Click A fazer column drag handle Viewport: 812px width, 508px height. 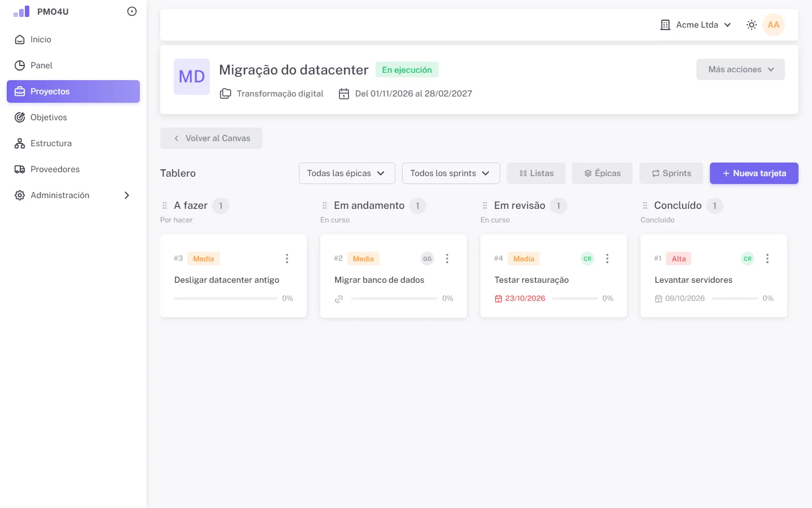[165, 205]
